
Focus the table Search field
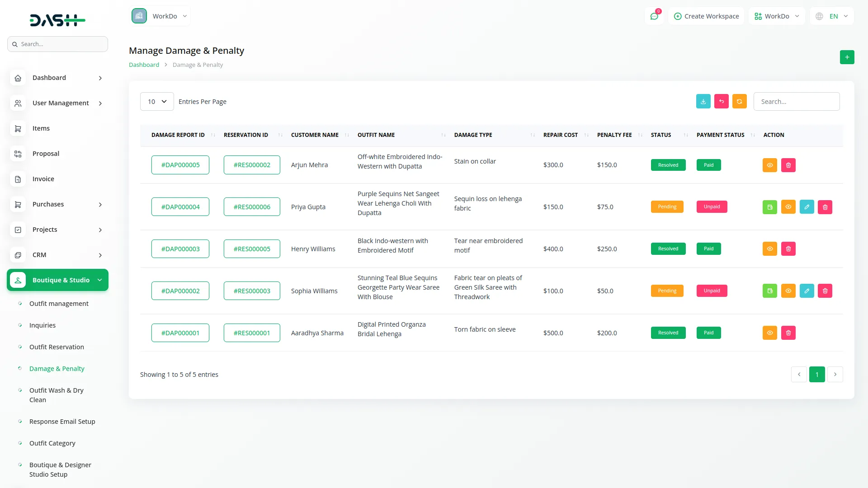tap(797, 102)
